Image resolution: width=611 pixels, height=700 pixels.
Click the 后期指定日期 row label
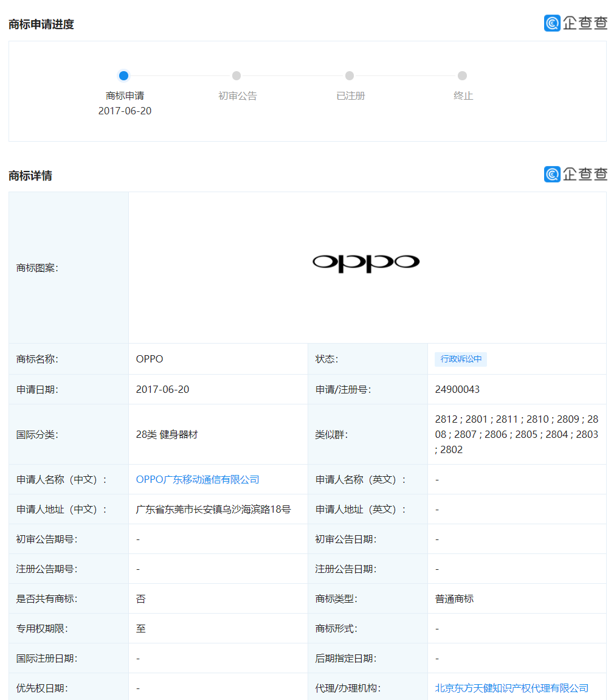pos(346,659)
